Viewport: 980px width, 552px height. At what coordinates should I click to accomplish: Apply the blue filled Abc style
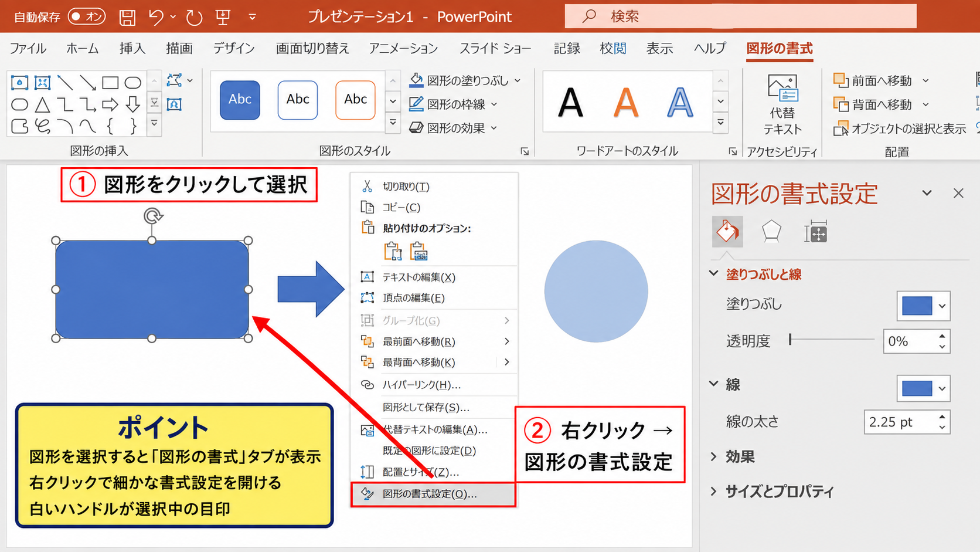240,100
